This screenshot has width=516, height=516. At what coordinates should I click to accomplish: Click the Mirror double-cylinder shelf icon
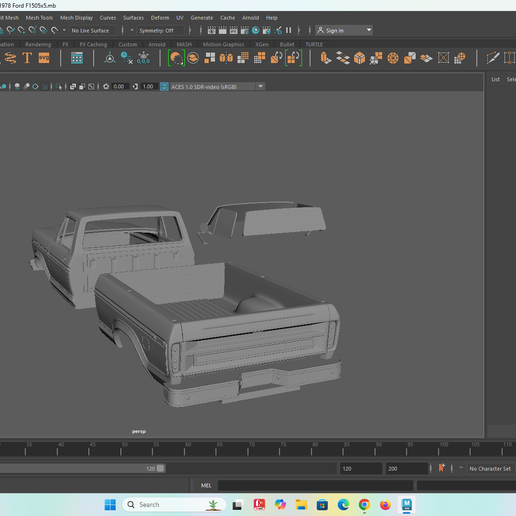pyautogui.click(x=226, y=58)
